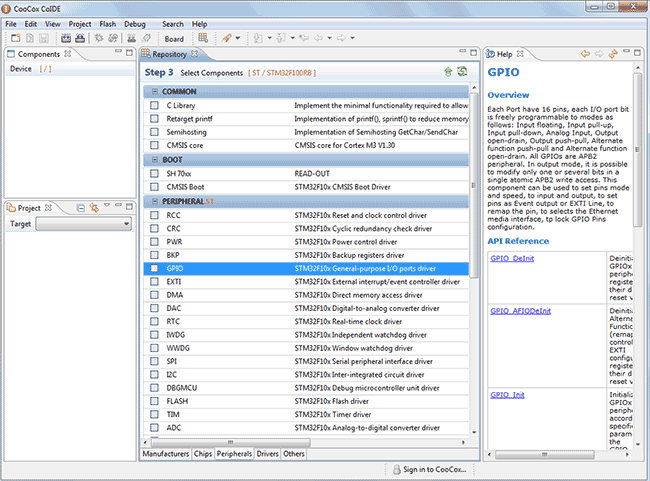Click link-with-editor icon in Project panel
Image resolution: width=650 pixels, height=481 pixels.
click(94, 207)
